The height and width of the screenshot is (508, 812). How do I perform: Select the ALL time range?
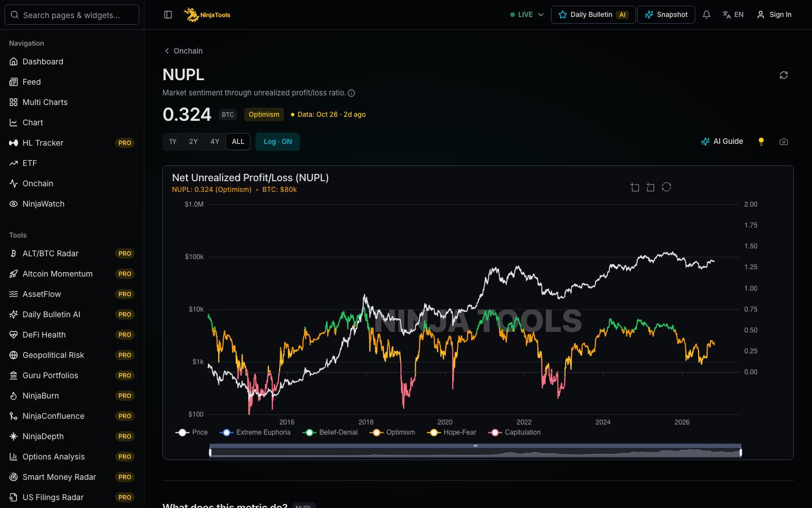[238, 142]
